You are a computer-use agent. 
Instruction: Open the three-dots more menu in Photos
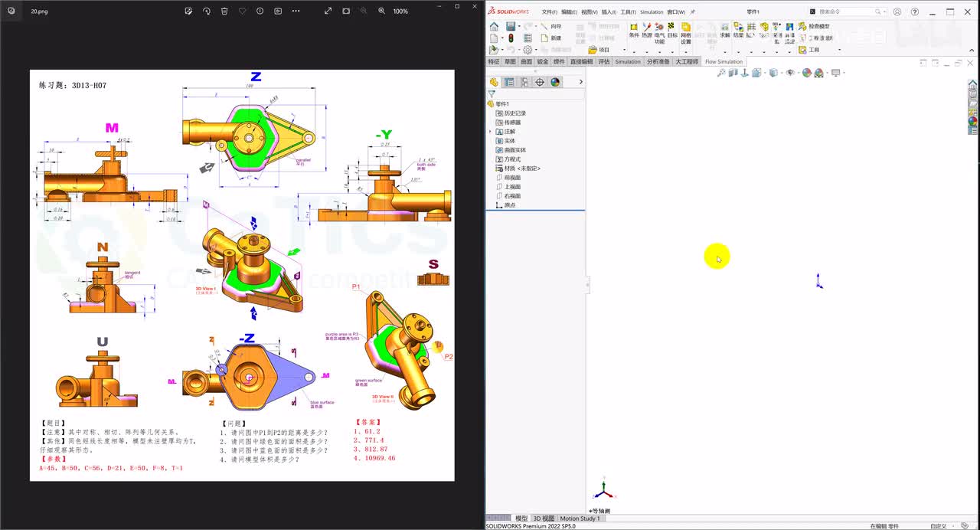click(296, 11)
